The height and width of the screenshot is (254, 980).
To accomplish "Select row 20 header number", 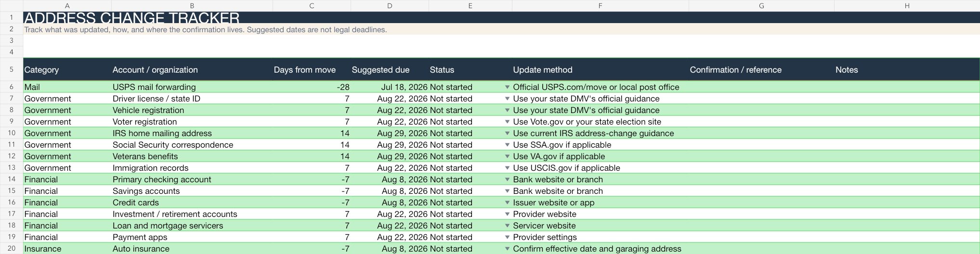I will (12, 249).
